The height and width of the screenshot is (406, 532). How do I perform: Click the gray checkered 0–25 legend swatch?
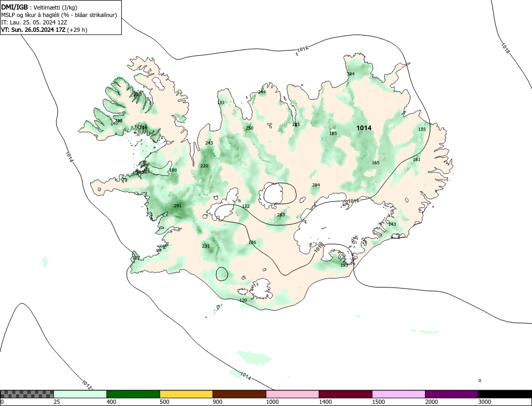pos(27,394)
